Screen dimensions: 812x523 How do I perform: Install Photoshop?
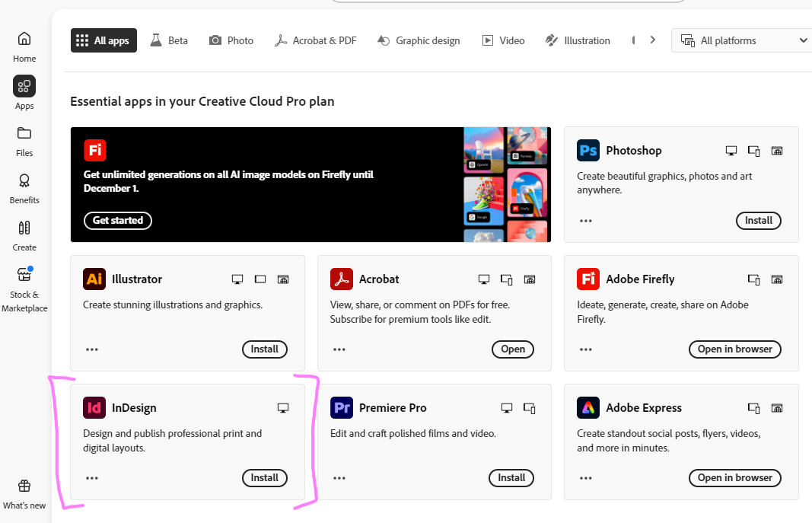[x=758, y=221]
